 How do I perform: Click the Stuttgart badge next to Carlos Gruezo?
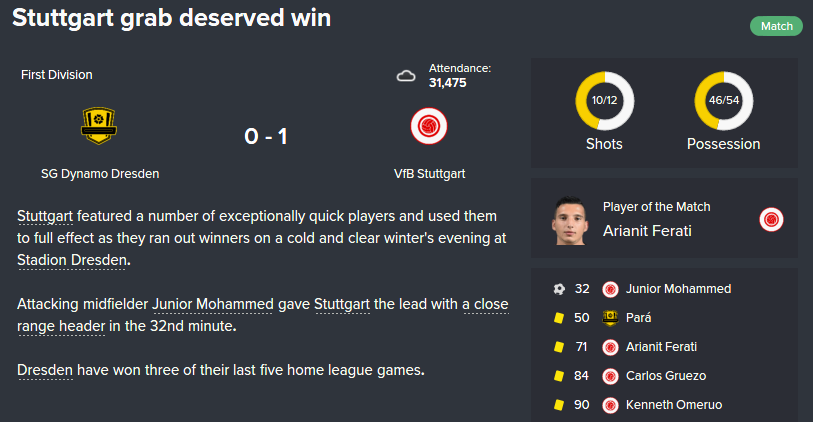coord(610,376)
